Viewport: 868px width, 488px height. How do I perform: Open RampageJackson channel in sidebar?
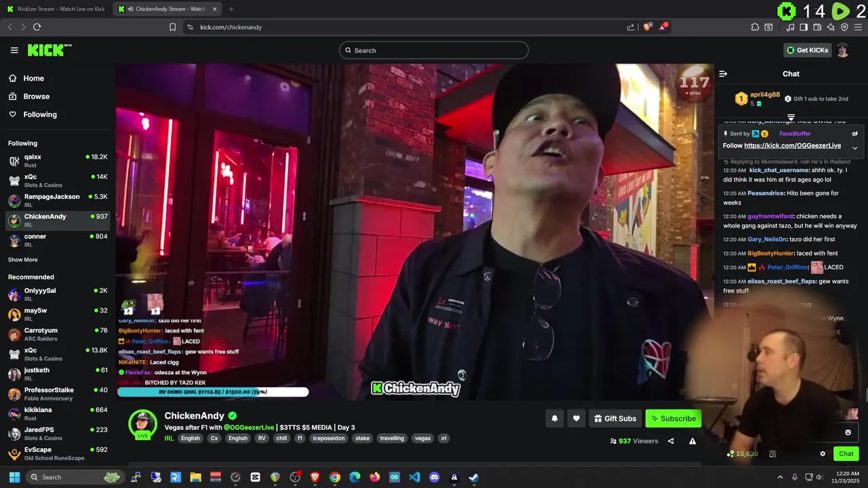click(57, 200)
